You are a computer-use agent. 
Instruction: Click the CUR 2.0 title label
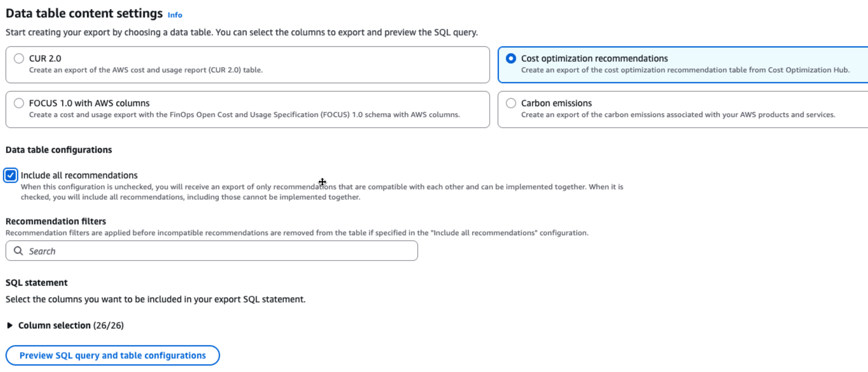pos(45,58)
